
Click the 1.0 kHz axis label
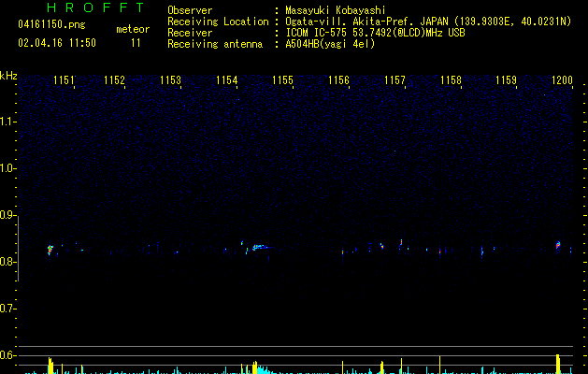(7, 168)
